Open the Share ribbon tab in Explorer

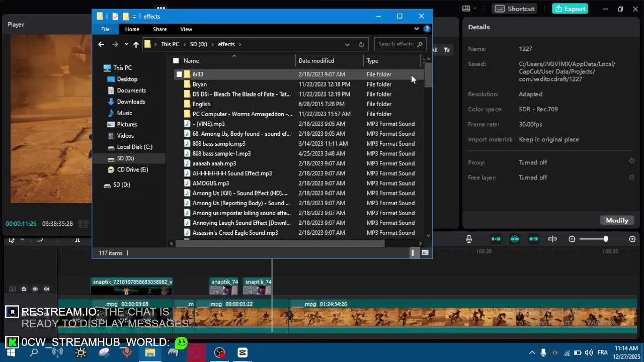pyautogui.click(x=159, y=29)
